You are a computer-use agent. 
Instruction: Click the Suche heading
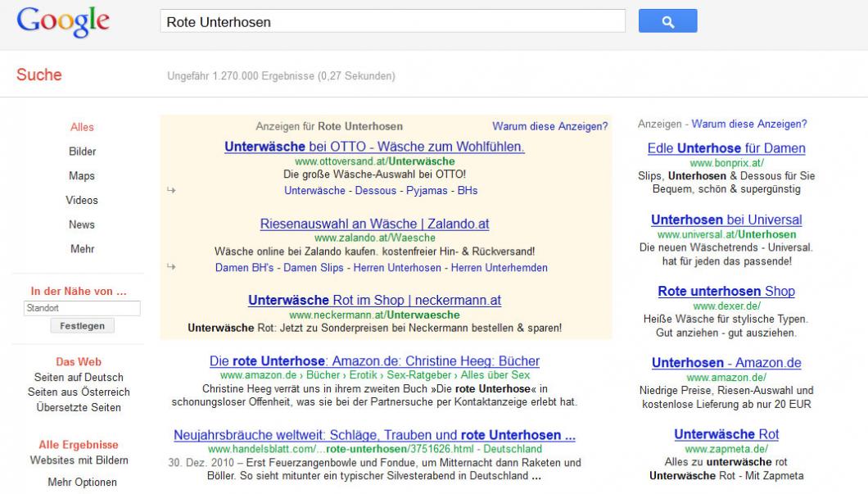point(38,75)
